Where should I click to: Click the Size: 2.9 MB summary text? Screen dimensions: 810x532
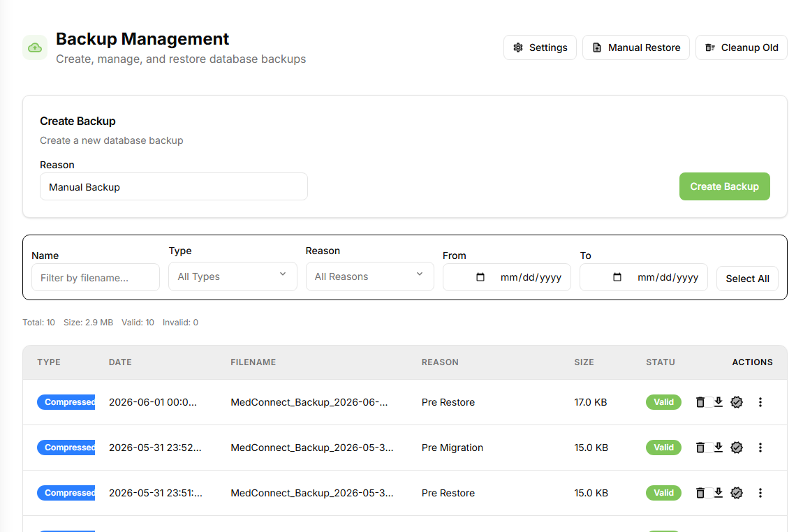point(89,323)
